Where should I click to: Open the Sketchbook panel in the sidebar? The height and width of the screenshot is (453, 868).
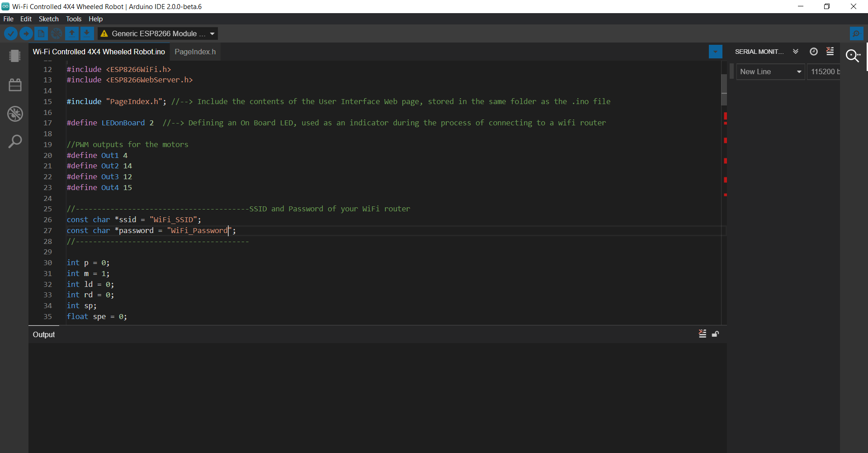15,56
